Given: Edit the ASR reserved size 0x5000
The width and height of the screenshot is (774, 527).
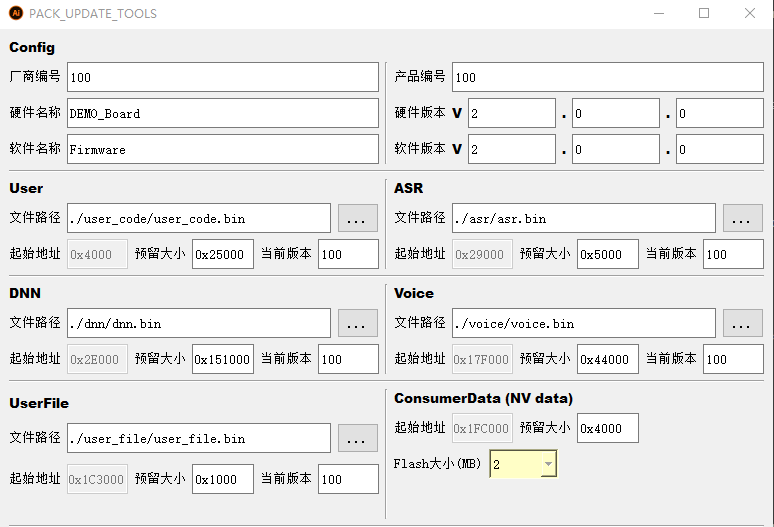Looking at the screenshot, I should click(x=607, y=254).
